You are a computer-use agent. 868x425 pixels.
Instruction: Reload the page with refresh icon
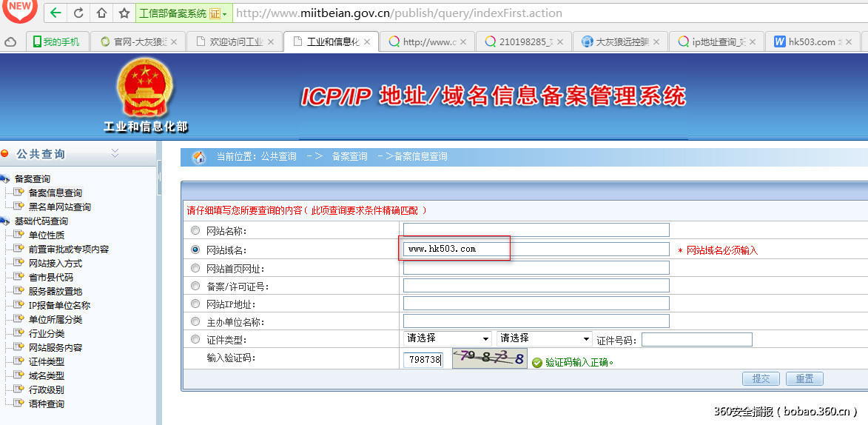coord(78,13)
